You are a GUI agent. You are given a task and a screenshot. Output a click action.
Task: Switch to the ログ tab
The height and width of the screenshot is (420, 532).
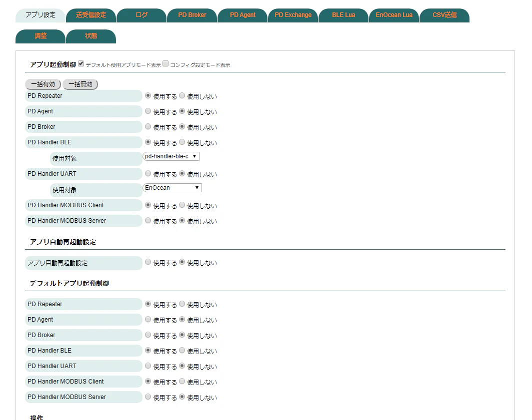pos(141,15)
